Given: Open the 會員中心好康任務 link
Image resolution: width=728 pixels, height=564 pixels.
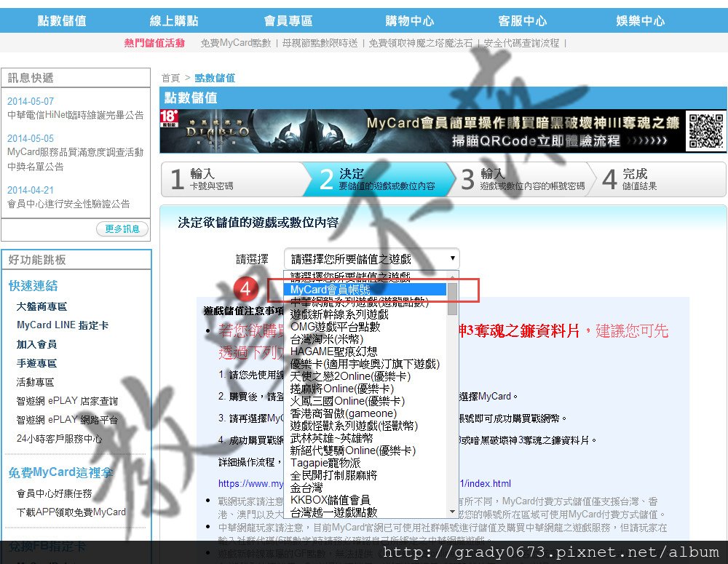Looking at the screenshot, I should pyautogui.click(x=55, y=493).
